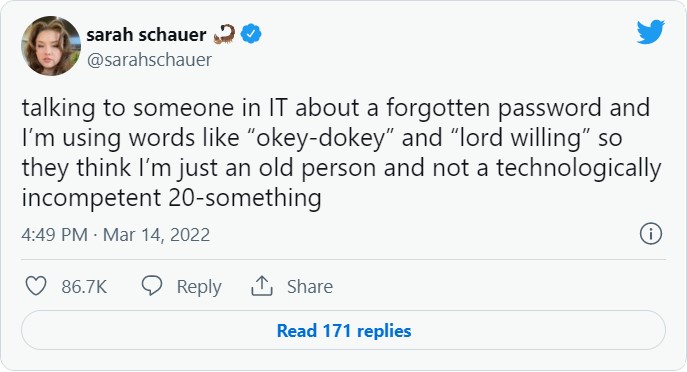Viewport: 687px width, 372px height.
Task: Like the tweet with the heart icon
Action: tap(36, 286)
